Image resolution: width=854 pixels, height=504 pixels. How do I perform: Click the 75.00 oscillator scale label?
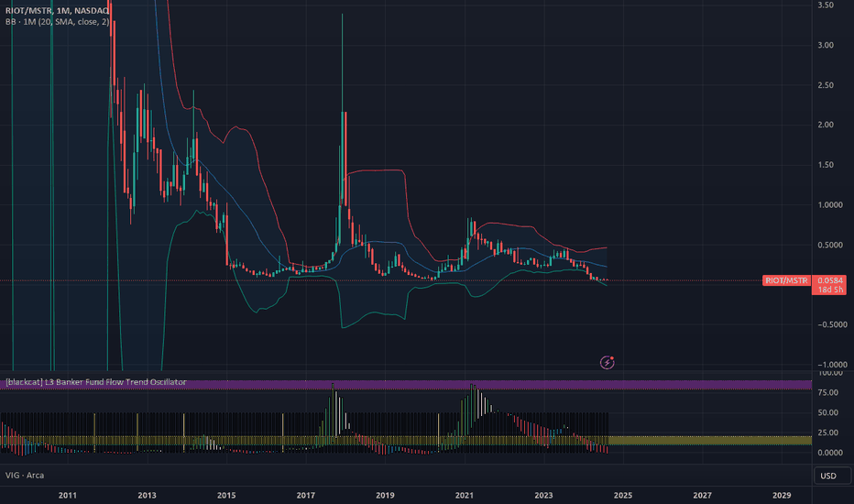pos(827,392)
